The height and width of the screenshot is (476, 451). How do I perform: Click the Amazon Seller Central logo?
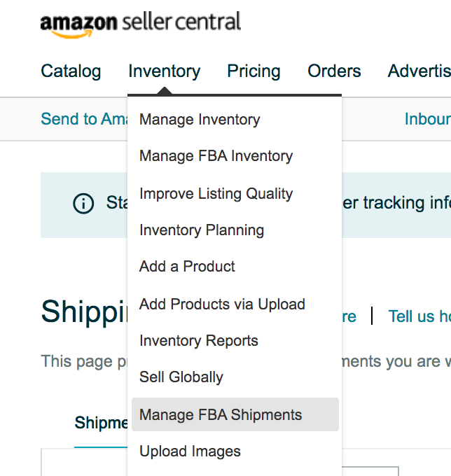coord(141,25)
